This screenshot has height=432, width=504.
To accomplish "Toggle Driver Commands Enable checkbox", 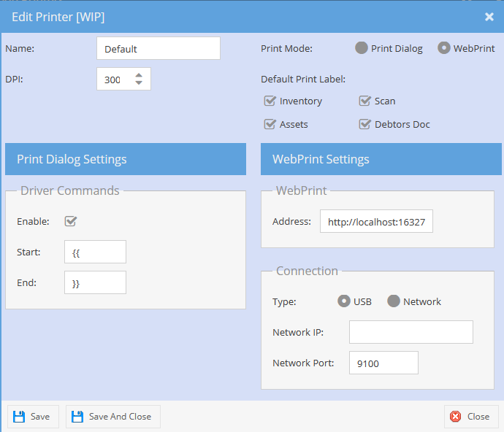I will pyautogui.click(x=71, y=221).
